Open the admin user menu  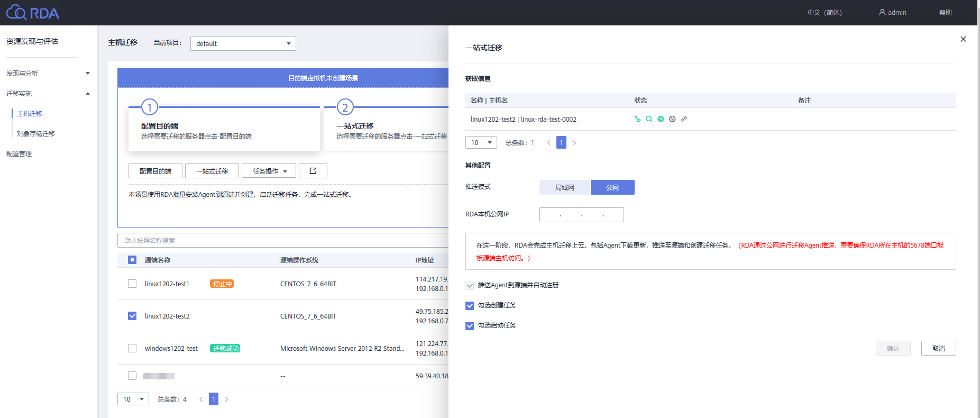[x=893, y=13]
